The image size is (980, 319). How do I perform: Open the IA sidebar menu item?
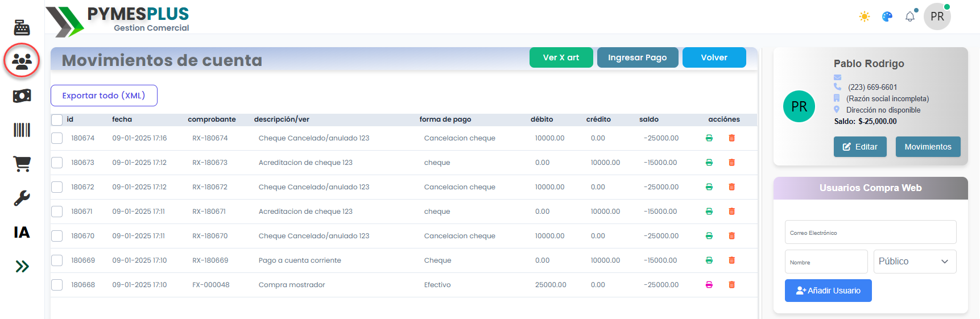click(22, 232)
